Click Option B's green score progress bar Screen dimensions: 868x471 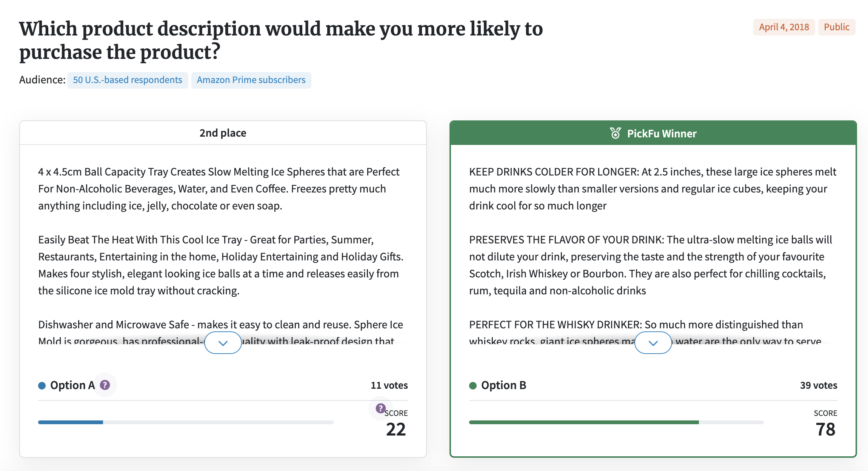(x=583, y=422)
